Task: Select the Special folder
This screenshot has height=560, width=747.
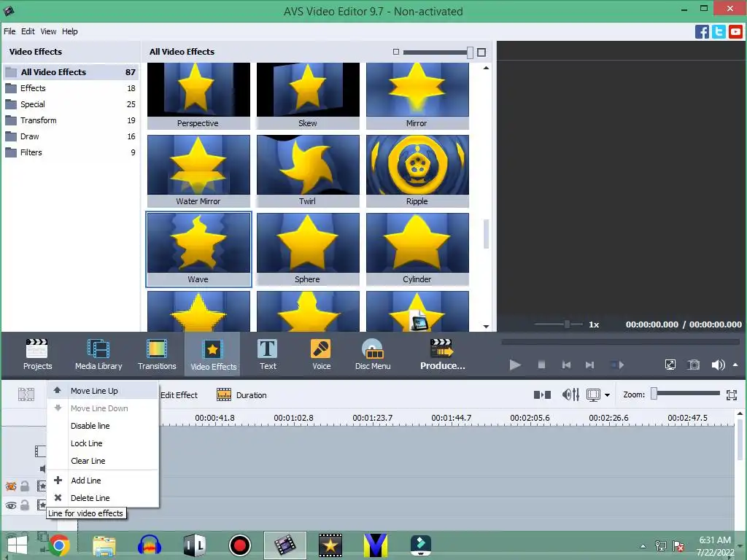Action: click(x=71, y=104)
